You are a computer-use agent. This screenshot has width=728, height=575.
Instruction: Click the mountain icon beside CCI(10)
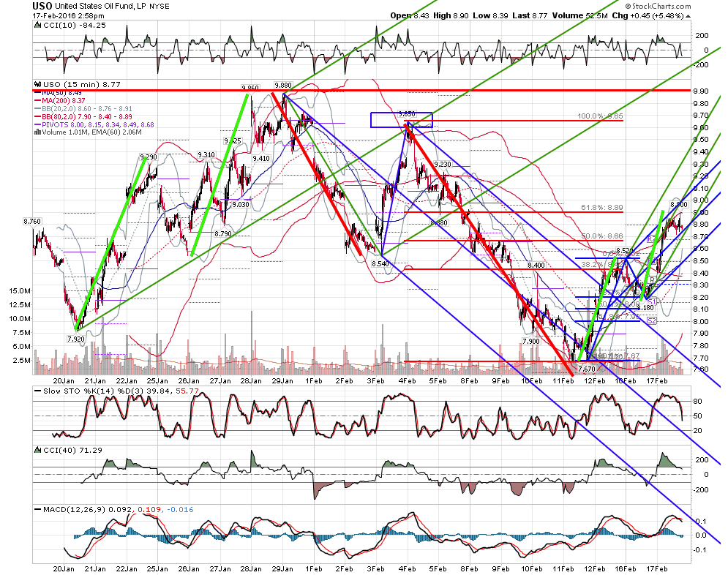tap(37, 25)
